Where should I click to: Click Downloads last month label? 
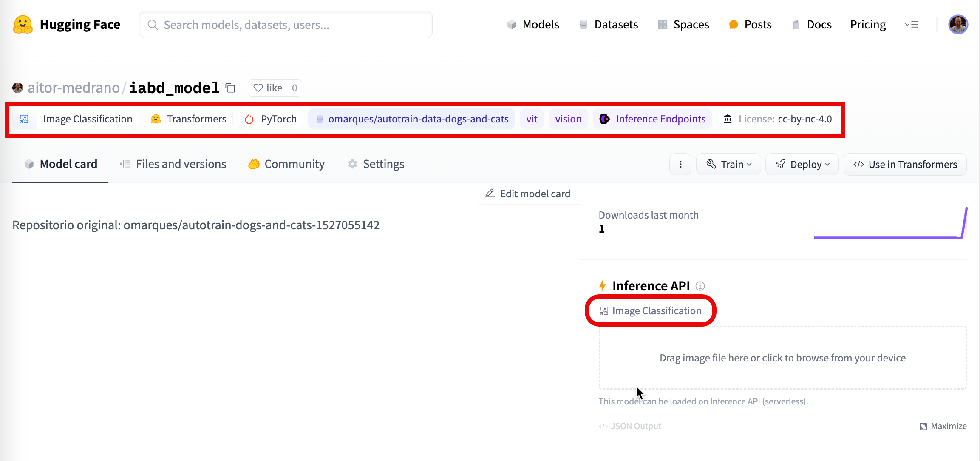click(649, 215)
